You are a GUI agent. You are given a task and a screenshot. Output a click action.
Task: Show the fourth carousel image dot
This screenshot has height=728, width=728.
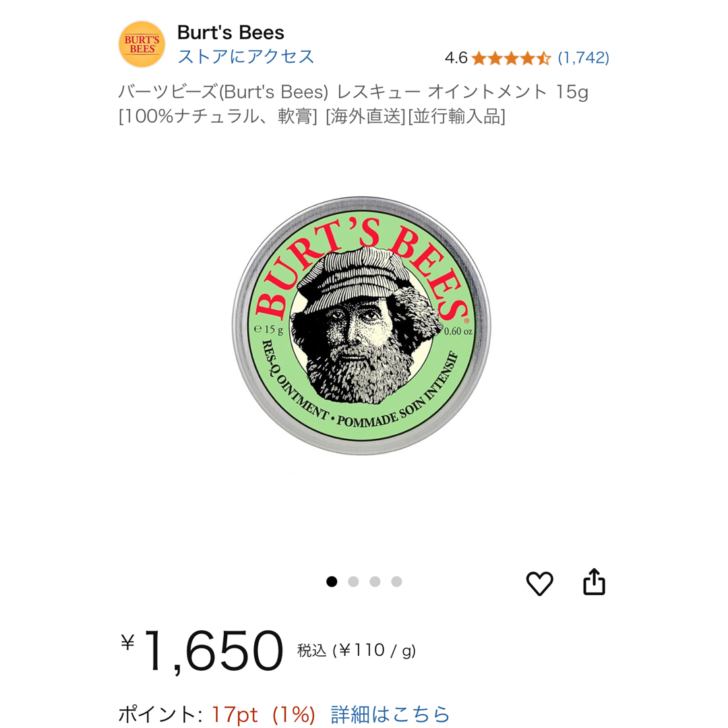pyautogui.click(x=396, y=581)
